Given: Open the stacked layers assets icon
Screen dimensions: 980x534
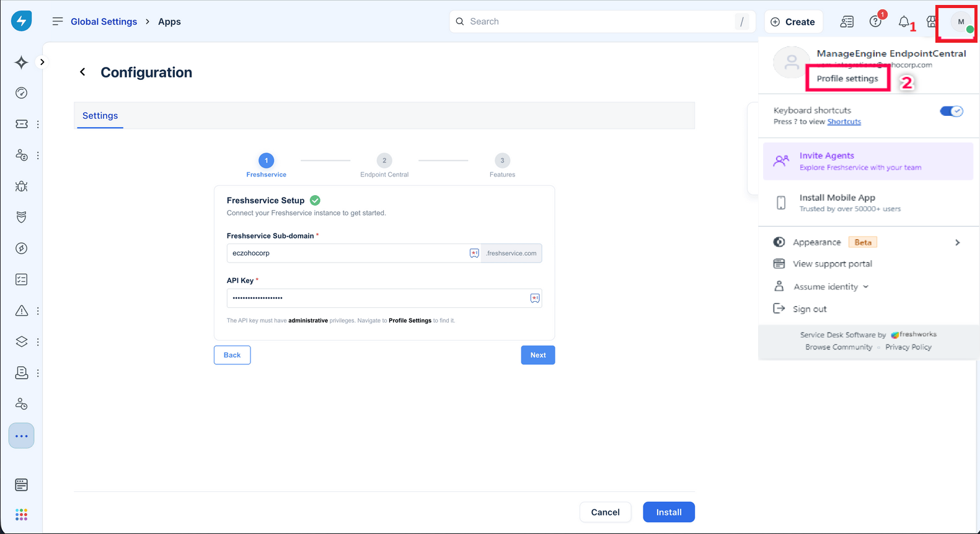Looking at the screenshot, I should click(22, 341).
